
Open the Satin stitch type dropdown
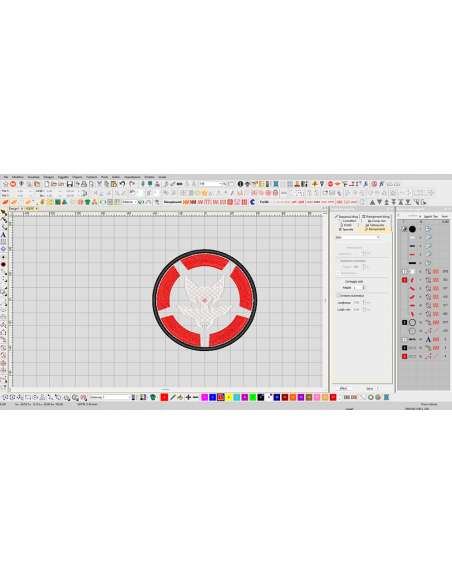(x=357, y=237)
